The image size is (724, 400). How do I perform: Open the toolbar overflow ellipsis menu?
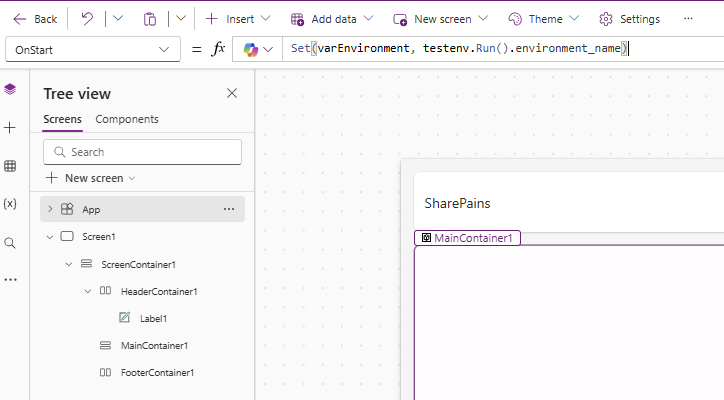click(x=688, y=19)
